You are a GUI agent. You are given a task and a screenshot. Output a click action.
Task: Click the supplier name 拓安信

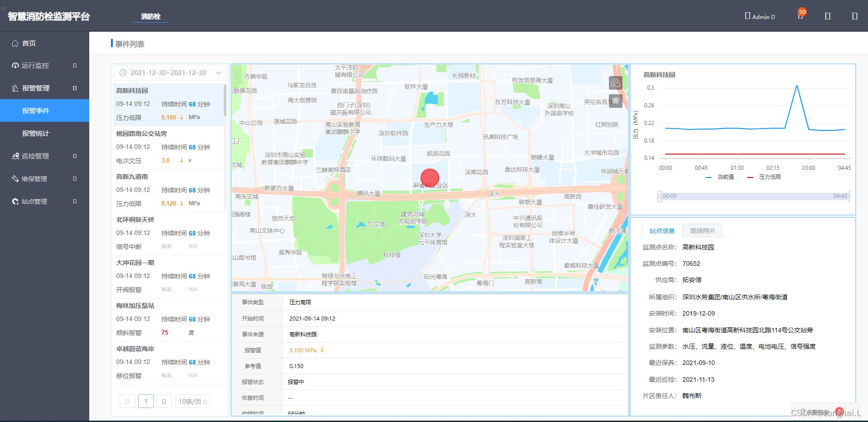[x=692, y=280]
